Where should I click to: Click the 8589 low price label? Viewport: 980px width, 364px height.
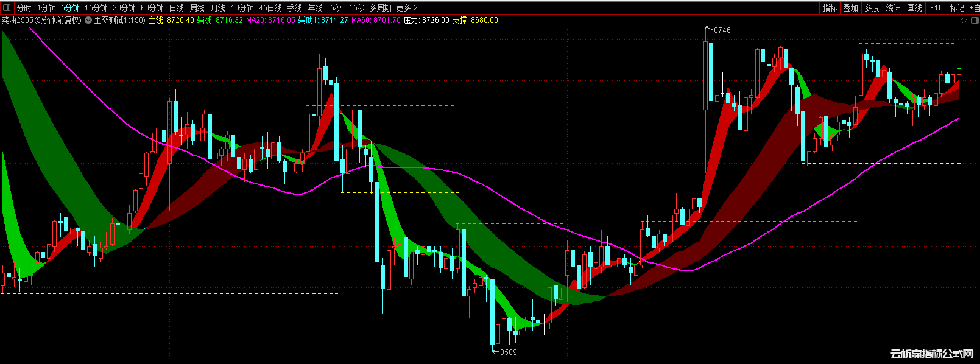pos(508,352)
